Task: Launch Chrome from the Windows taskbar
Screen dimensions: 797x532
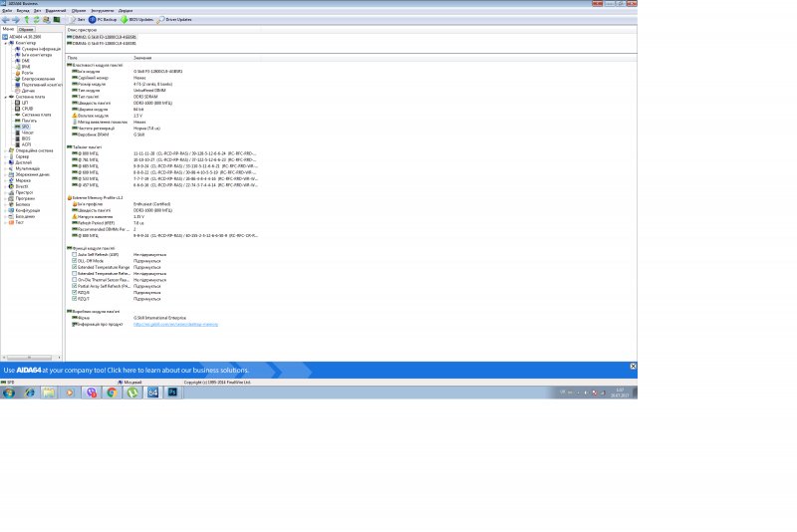Action: tap(113, 393)
